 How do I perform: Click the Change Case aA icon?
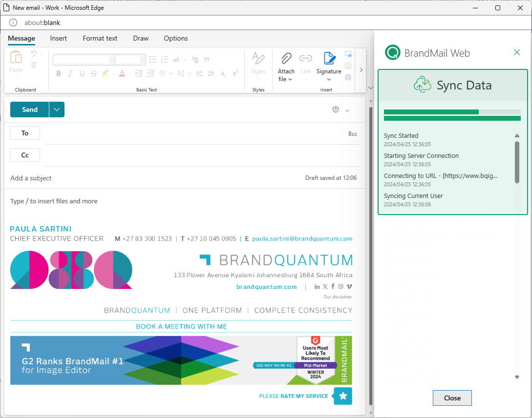point(176,60)
